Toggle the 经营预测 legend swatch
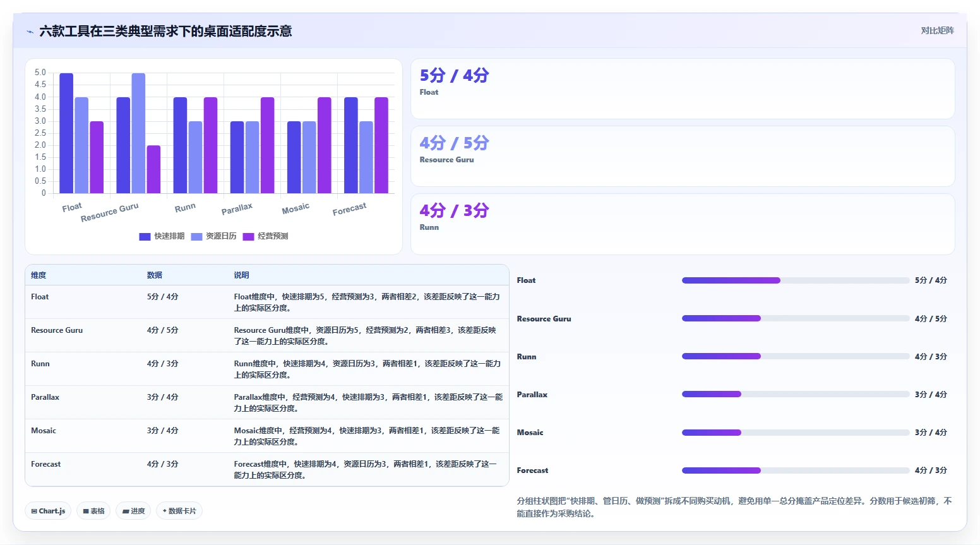The image size is (980, 545). pyautogui.click(x=248, y=236)
